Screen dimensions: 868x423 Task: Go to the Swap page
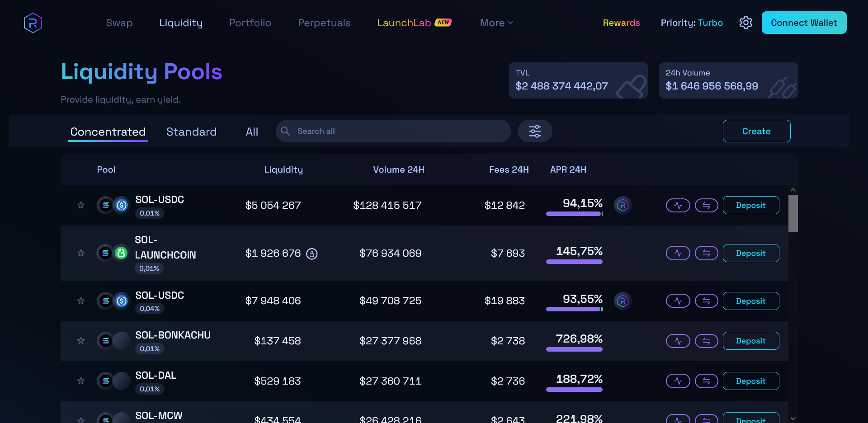pyautogui.click(x=119, y=23)
